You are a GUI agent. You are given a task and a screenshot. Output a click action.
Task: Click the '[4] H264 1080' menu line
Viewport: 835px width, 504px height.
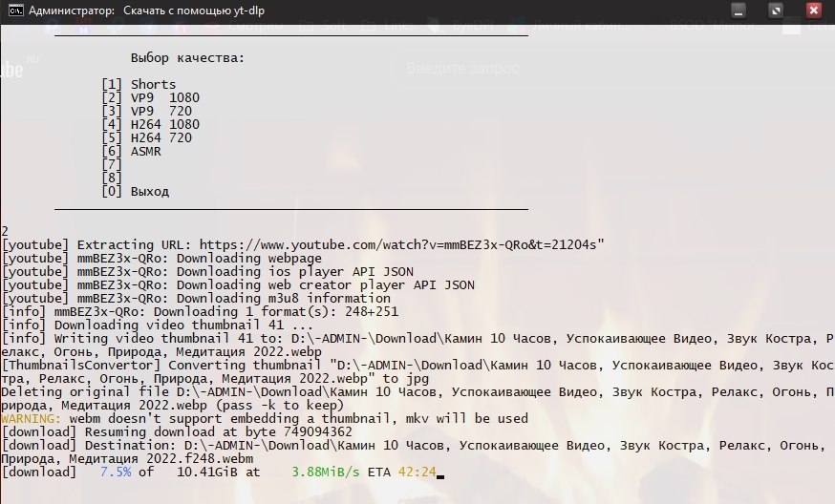[x=150, y=124]
